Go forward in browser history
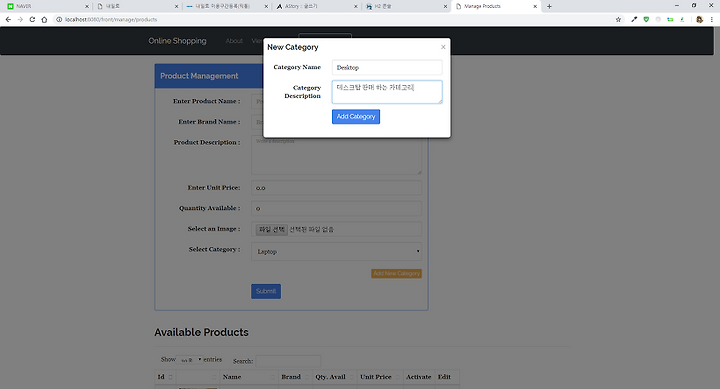Image resolution: width=720 pixels, height=389 pixels. click(x=20, y=19)
